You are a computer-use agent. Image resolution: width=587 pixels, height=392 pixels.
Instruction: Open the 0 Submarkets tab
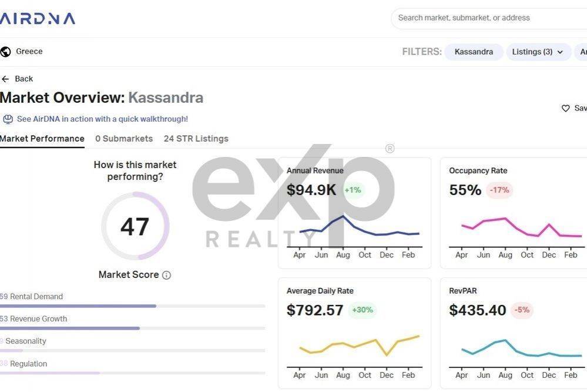click(124, 139)
